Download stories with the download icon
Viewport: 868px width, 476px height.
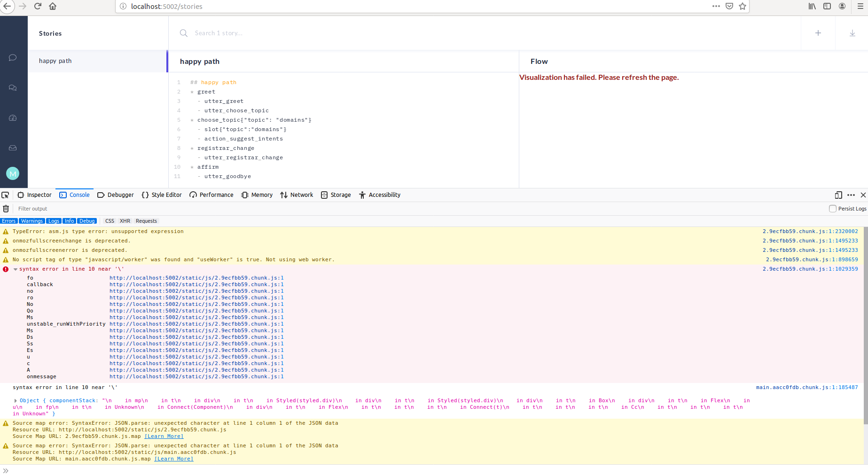852,33
